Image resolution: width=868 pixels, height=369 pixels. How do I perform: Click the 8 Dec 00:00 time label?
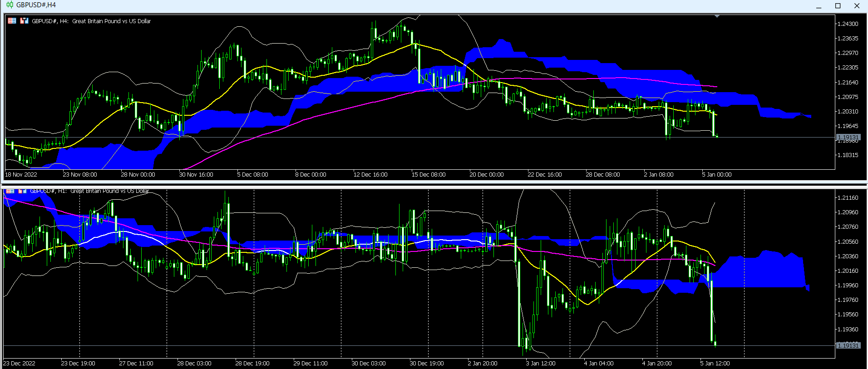click(311, 175)
